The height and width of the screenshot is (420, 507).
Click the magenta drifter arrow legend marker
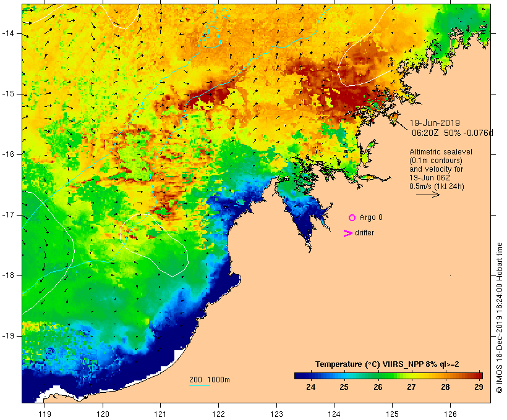point(348,233)
